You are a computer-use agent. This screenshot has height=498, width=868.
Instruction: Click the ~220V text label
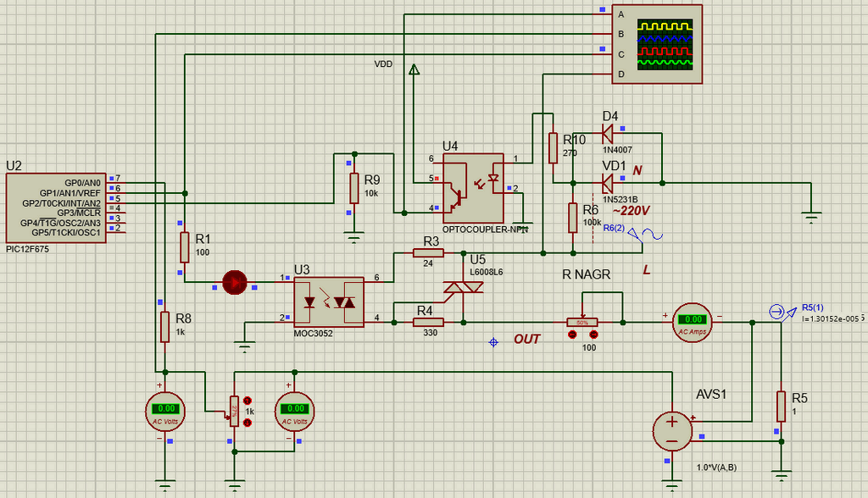coord(631,211)
